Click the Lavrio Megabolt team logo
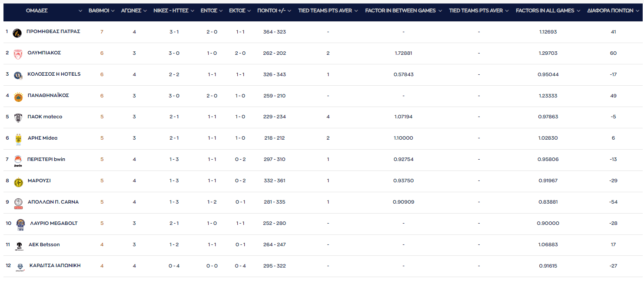644x281 pixels. pos(20,224)
